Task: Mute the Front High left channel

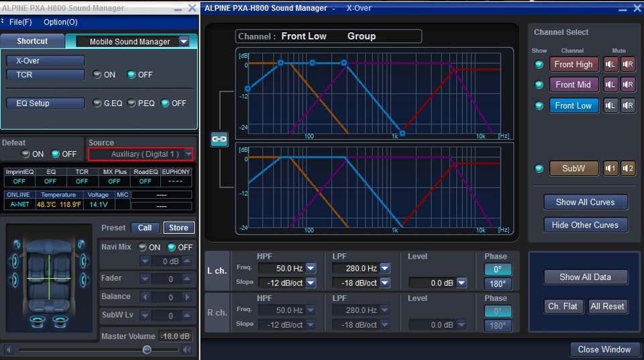Action: coord(610,64)
